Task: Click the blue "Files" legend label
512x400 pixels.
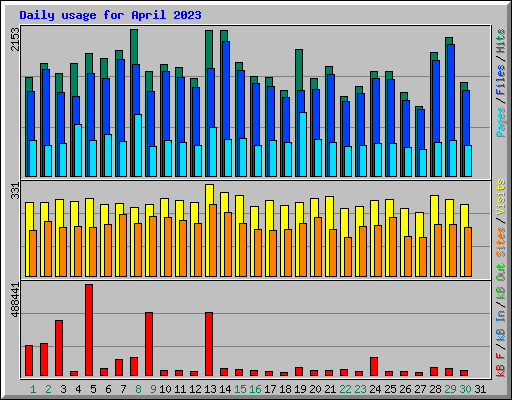Action: click(501, 80)
